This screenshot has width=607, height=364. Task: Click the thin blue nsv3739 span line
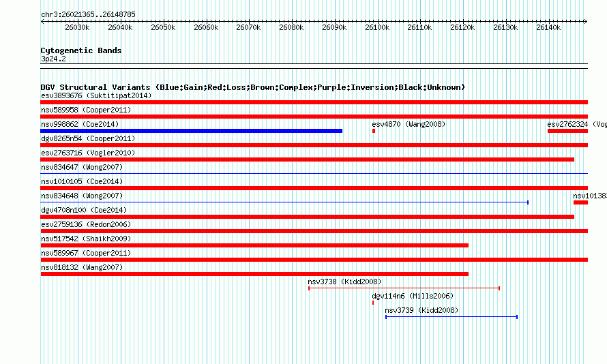tap(451, 317)
